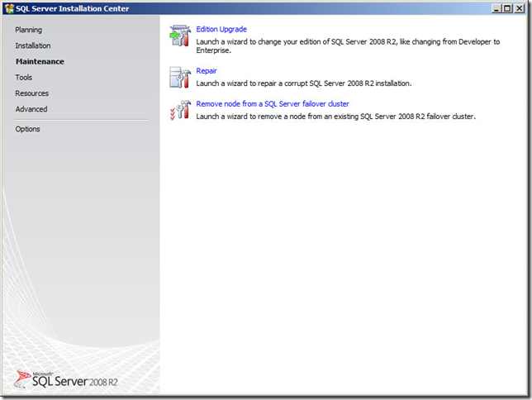Open the Resources section

click(31, 93)
